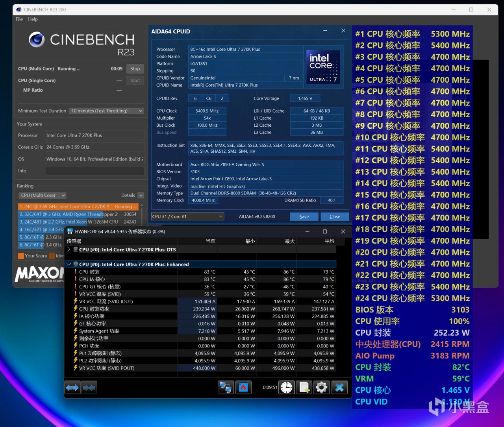The height and width of the screenshot is (427, 504).
Task: Click Close button in AIDA64 CPUID
Action: 335,216
